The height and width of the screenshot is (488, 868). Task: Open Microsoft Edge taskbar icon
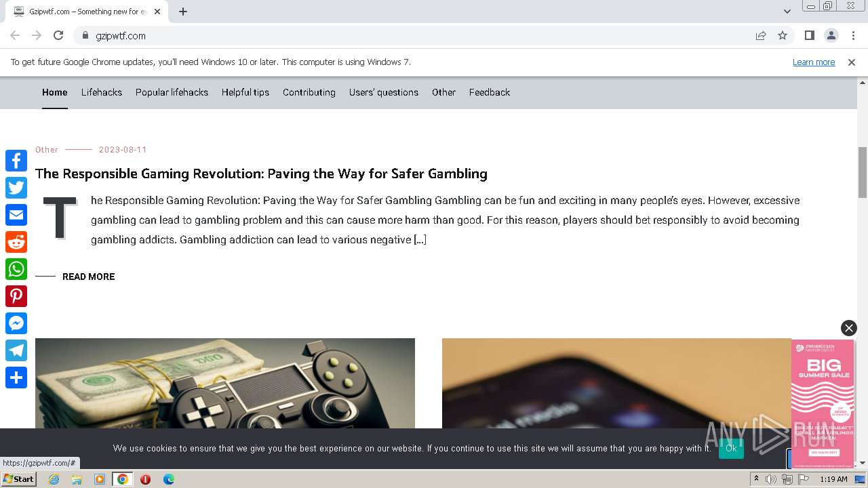pyautogui.click(x=168, y=479)
